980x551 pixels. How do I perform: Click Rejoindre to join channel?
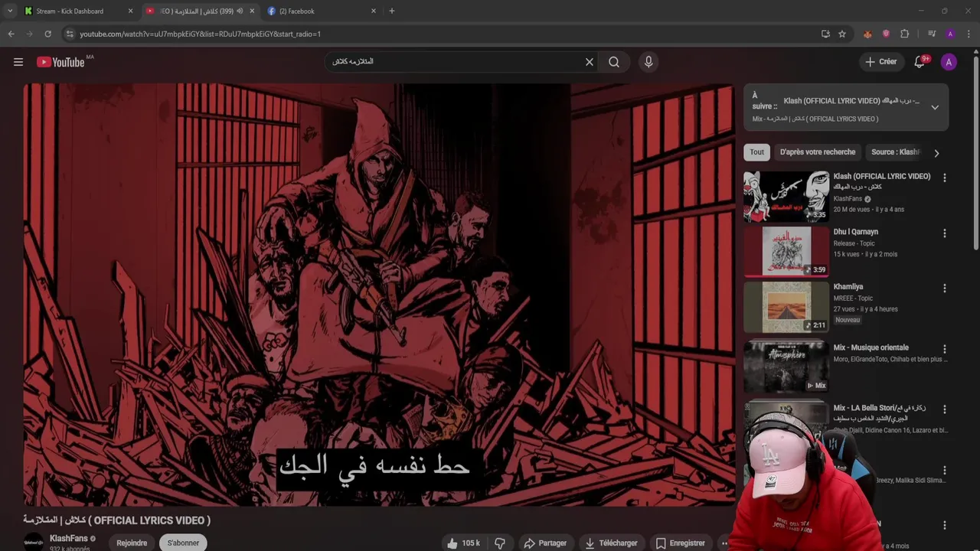pos(132,543)
